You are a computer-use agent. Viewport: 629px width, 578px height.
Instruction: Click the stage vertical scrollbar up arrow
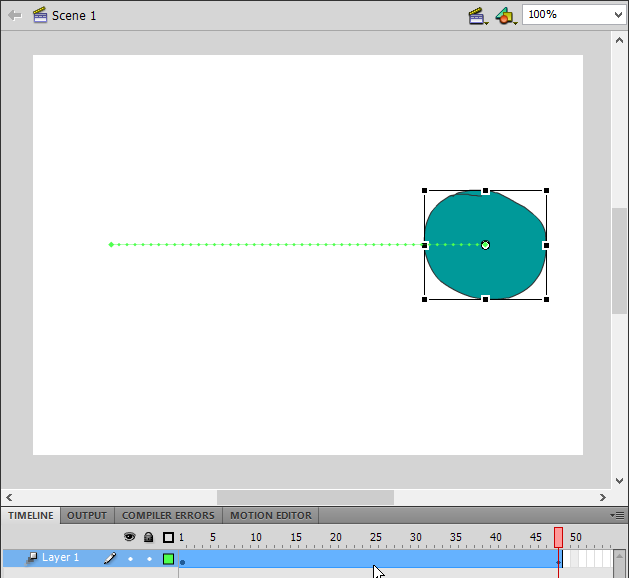(619, 40)
